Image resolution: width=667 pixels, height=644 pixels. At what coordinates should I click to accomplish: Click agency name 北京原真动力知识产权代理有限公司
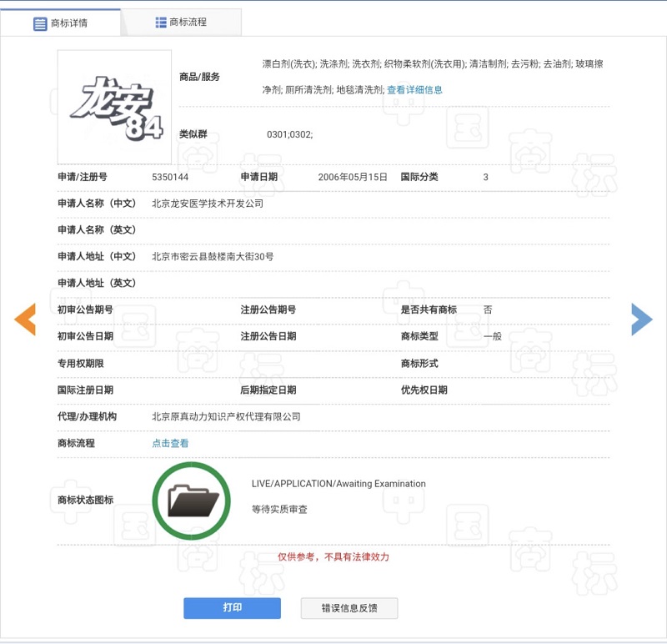pos(226,416)
